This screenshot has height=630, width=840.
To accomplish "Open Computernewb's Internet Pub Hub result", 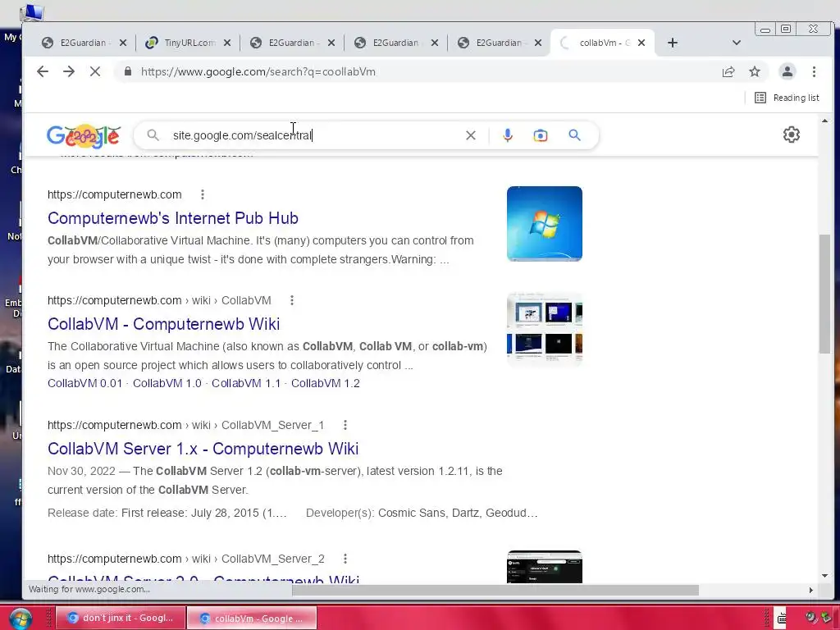I will (x=173, y=218).
